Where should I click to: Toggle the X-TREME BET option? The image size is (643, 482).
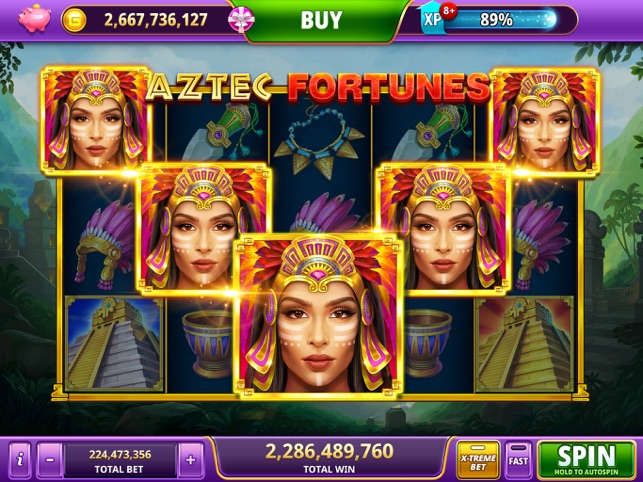pos(478,460)
